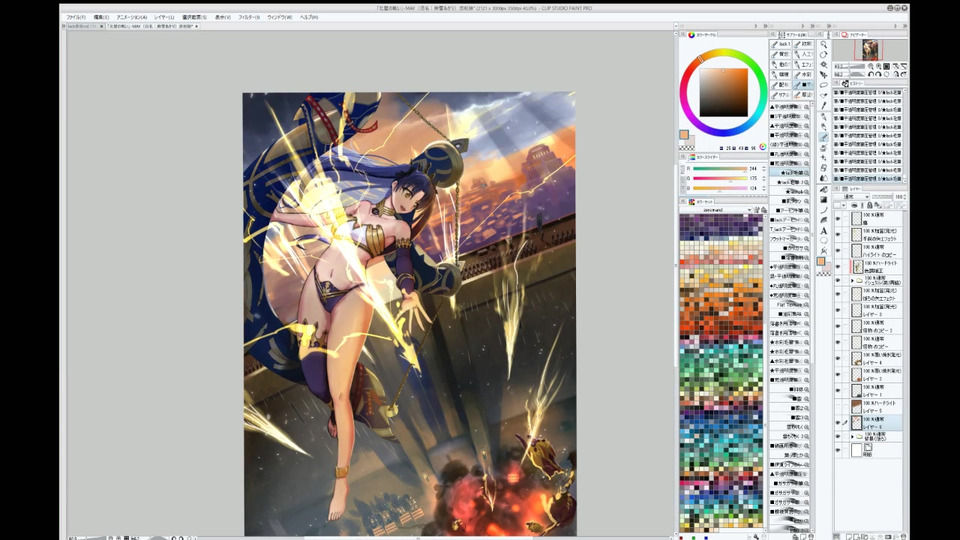960x540 pixels.
Task: Open the ウィンドウ(W) menu
Action: coord(280,17)
